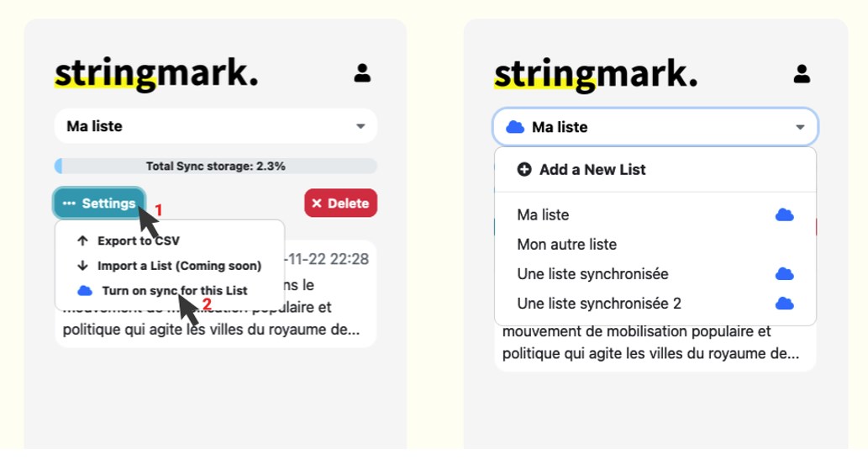Click the stringmark logo in left panel
Viewport: 868px width, 460px height.
point(156,74)
